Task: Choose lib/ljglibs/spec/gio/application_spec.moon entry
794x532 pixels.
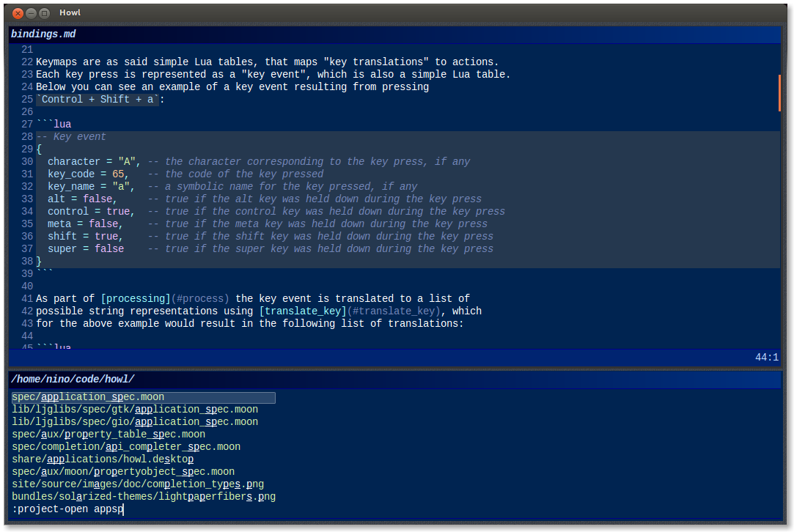Action: (135, 421)
